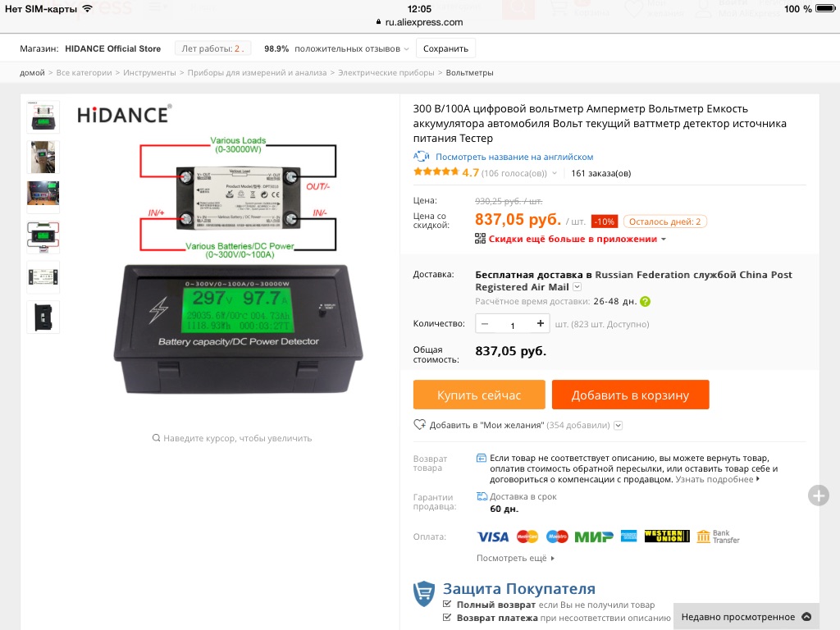Click the Buyer Protection shield icon
Viewport: 840px width, 630px height.
(424, 594)
